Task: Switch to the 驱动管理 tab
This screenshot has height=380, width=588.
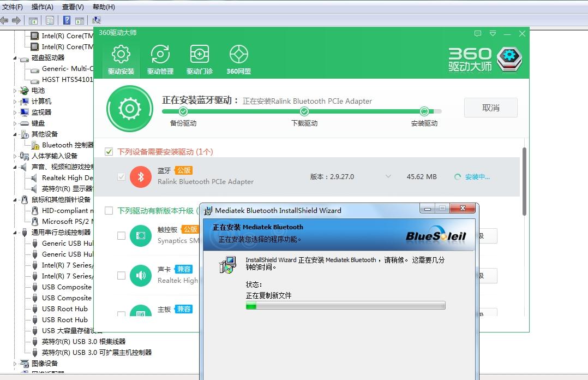Action: (160, 60)
